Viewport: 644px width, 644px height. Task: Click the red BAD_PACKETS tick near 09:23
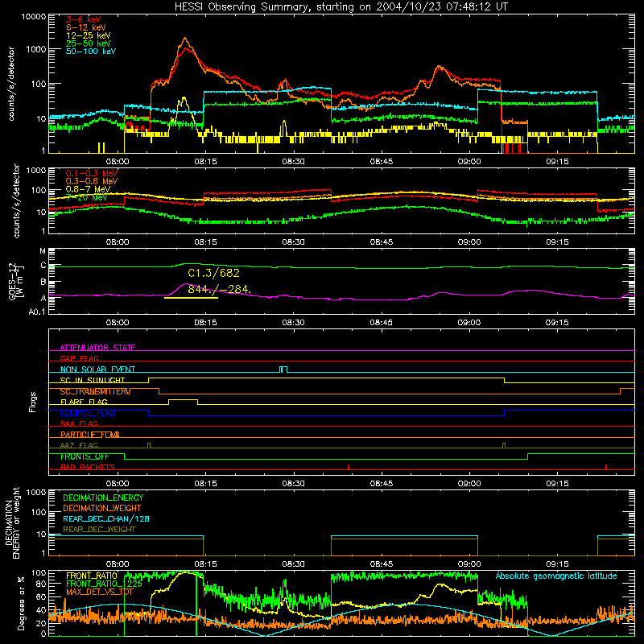click(606, 467)
